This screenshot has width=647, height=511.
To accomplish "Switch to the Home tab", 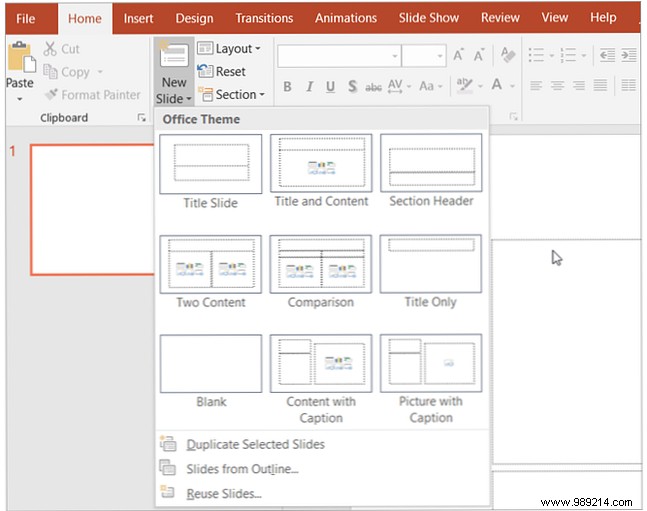I will 85,19.
